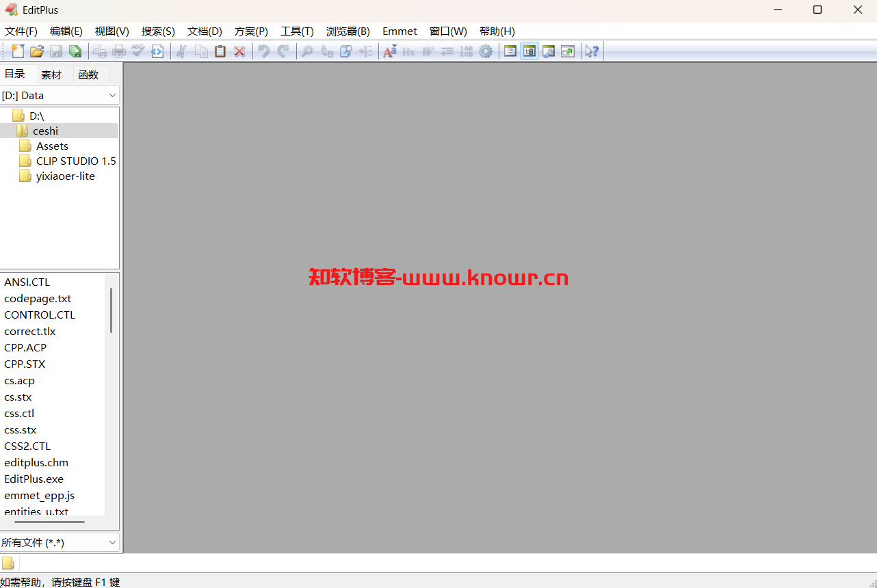Switch to the 目录 tab
Image resolution: width=877 pixels, height=588 pixels.
pyautogui.click(x=15, y=74)
